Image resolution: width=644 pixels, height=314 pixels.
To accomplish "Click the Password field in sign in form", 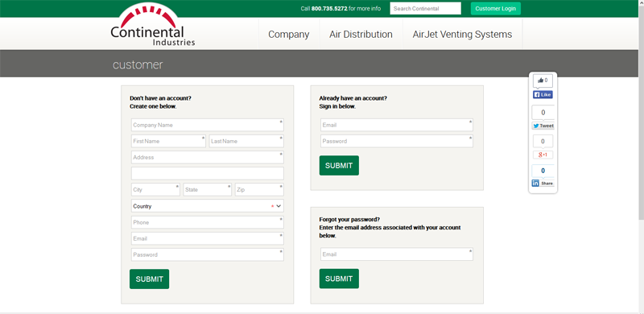I will (x=397, y=141).
